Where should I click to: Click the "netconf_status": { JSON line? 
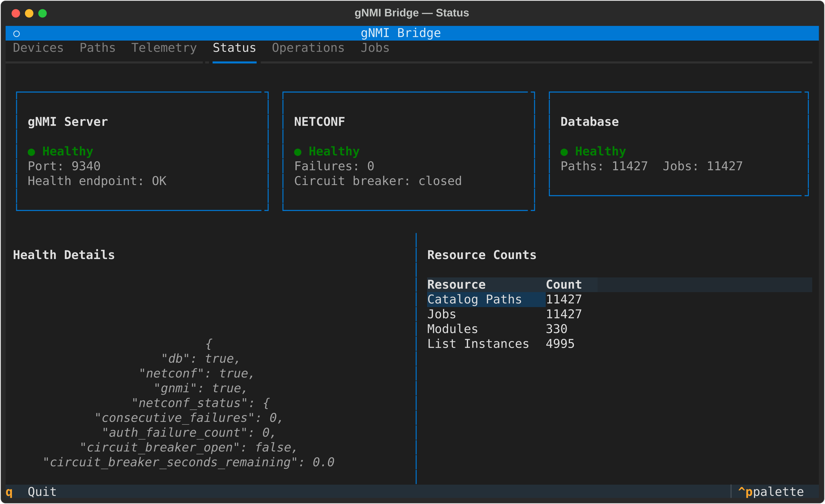201,403
